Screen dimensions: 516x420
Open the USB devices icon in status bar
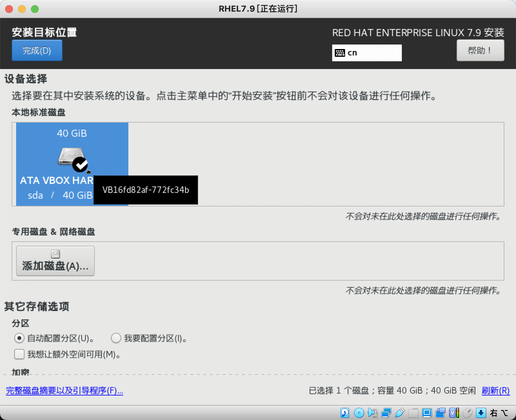coord(400,413)
